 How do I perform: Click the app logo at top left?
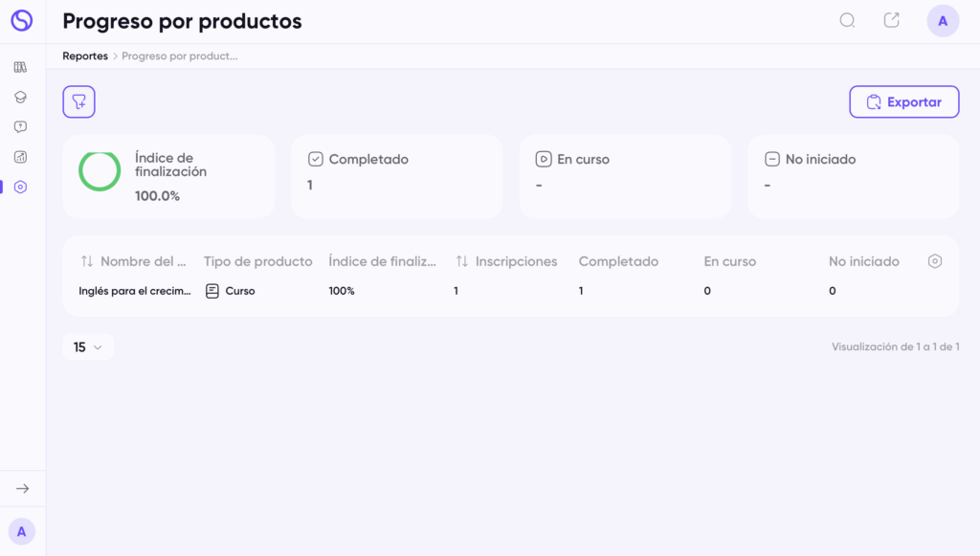[x=22, y=21]
